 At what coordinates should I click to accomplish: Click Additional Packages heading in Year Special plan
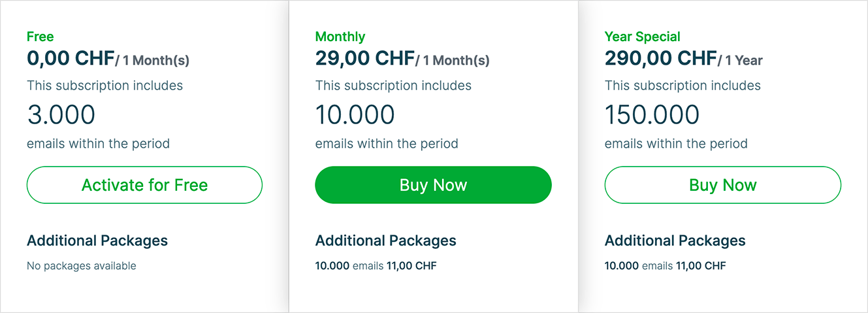[675, 240]
